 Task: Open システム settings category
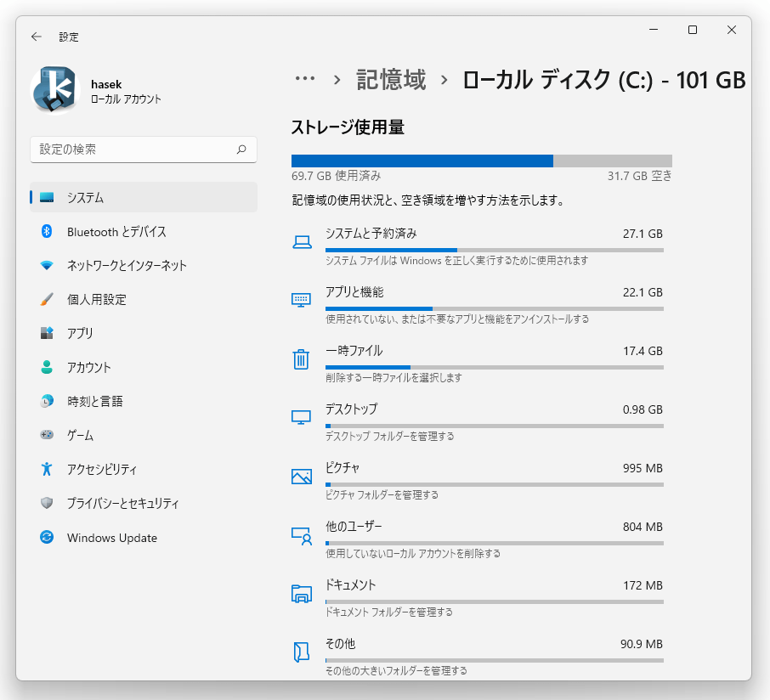pos(144,197)
